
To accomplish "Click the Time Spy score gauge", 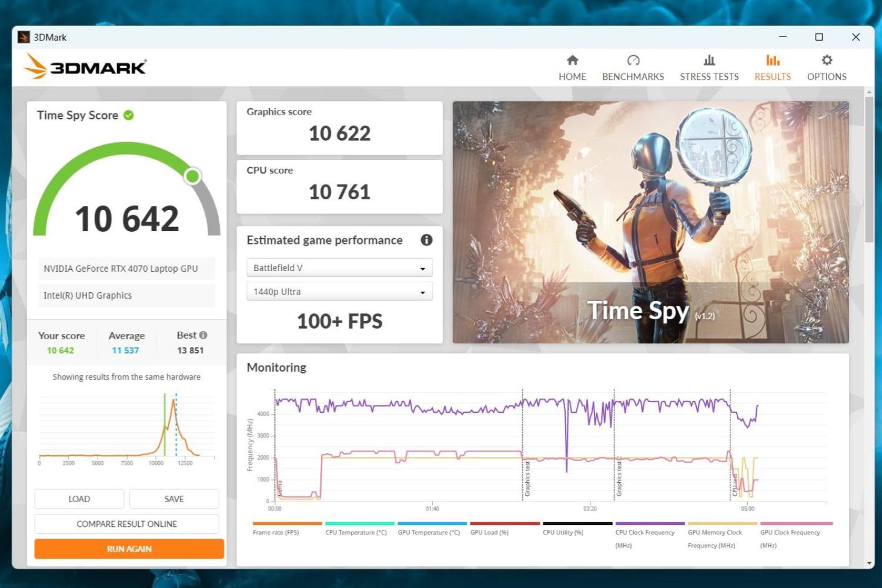I will [x=126, y=189].
